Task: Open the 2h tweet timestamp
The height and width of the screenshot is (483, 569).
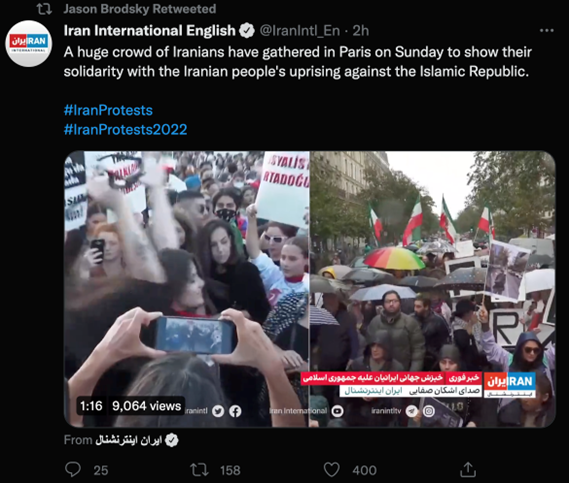Action: click(361, 31)
